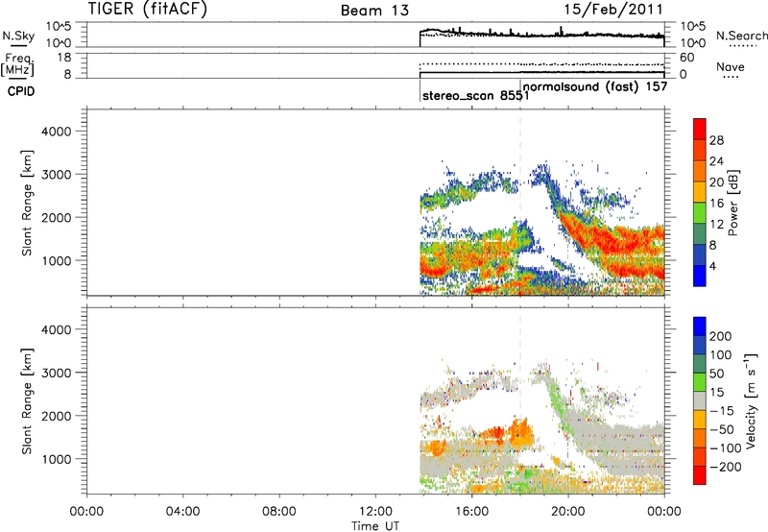Click the '2000' range tick in the velocity panel
This screenshot has width=768, height=532.
point(56,416)
